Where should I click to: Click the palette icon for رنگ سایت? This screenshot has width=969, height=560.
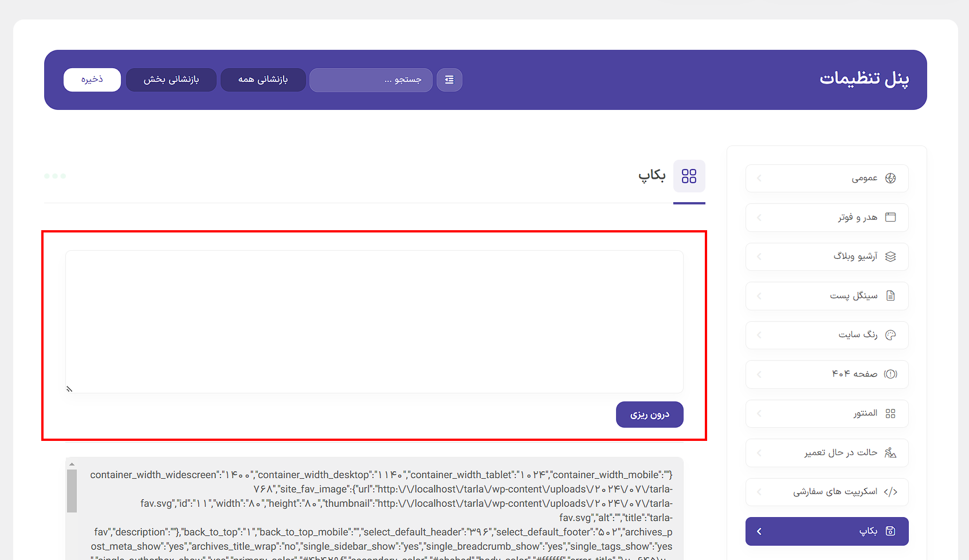point(890,335)
